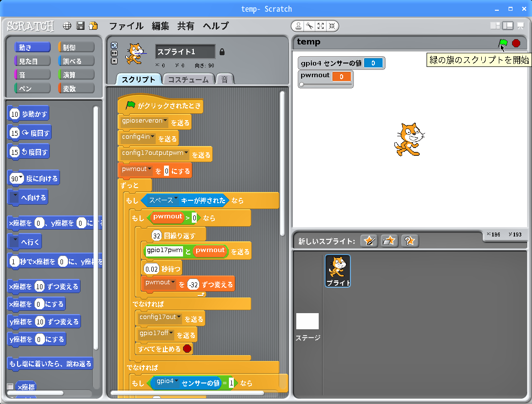Paint a new sprite
Viewport: 532px width, 404px height.
coord(369,241)
